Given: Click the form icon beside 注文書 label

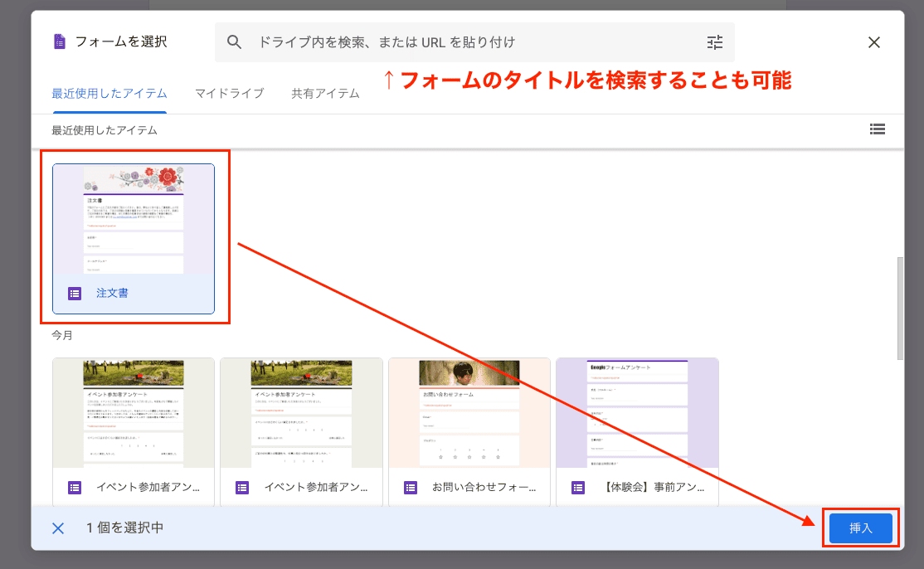Looking at the screenshot, I should click(x=75, y=294).
